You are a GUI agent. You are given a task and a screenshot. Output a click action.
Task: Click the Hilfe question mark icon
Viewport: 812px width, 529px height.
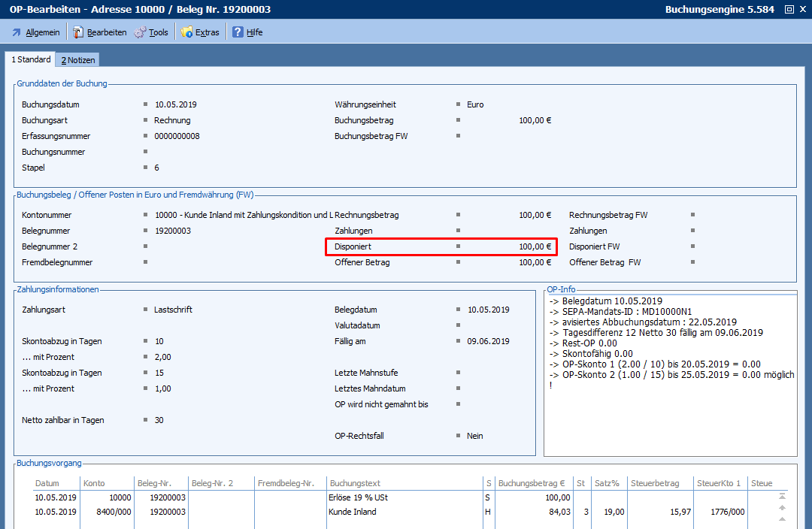point(238,32)
